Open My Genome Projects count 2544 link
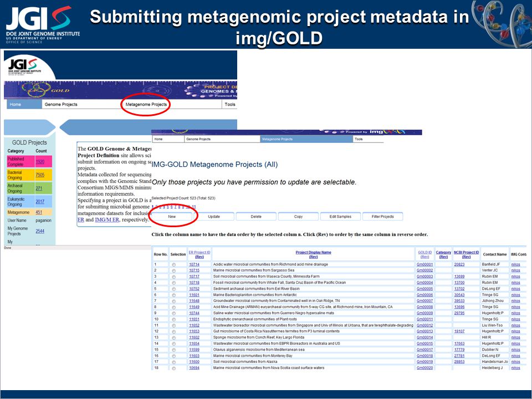 tap(40, 231)
